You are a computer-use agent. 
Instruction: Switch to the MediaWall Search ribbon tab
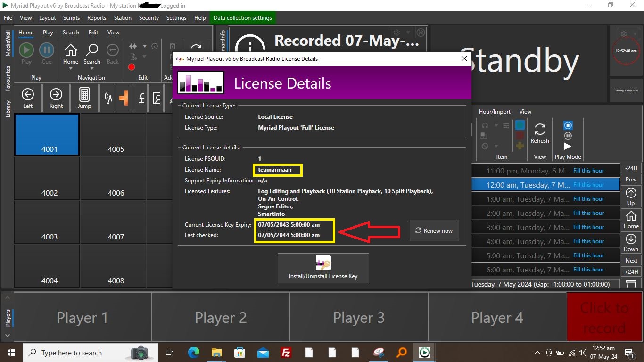[71, 33]
